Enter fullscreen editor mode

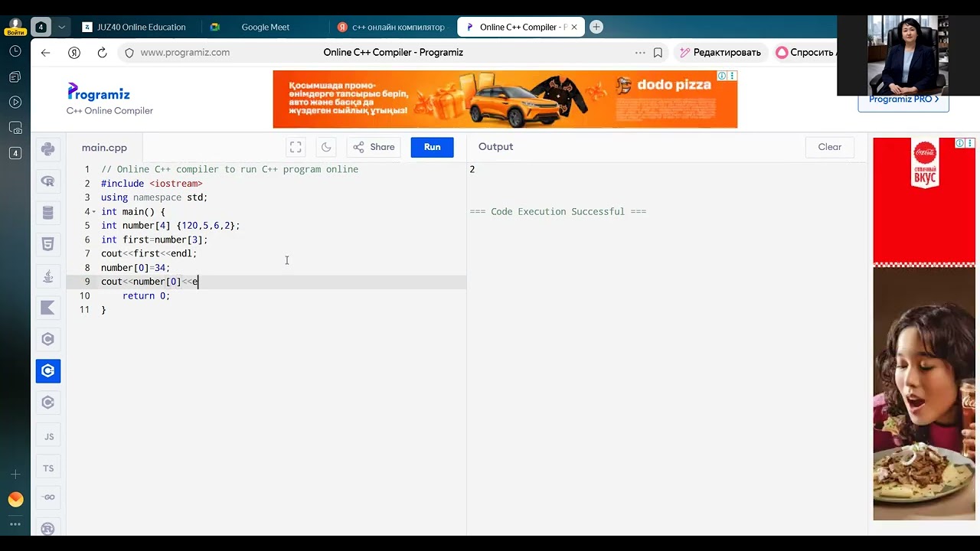point(296,147)
